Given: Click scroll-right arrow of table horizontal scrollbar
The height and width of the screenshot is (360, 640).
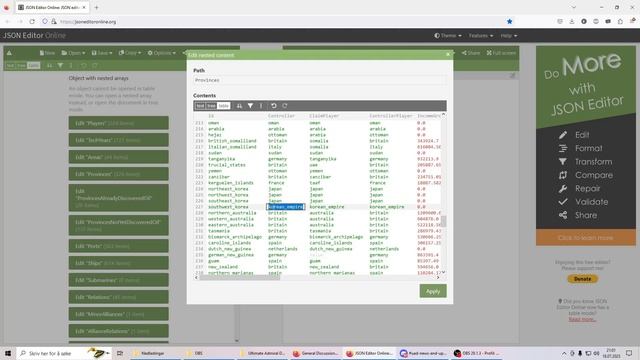Looking at the screenshot, I should click(438, 278).
